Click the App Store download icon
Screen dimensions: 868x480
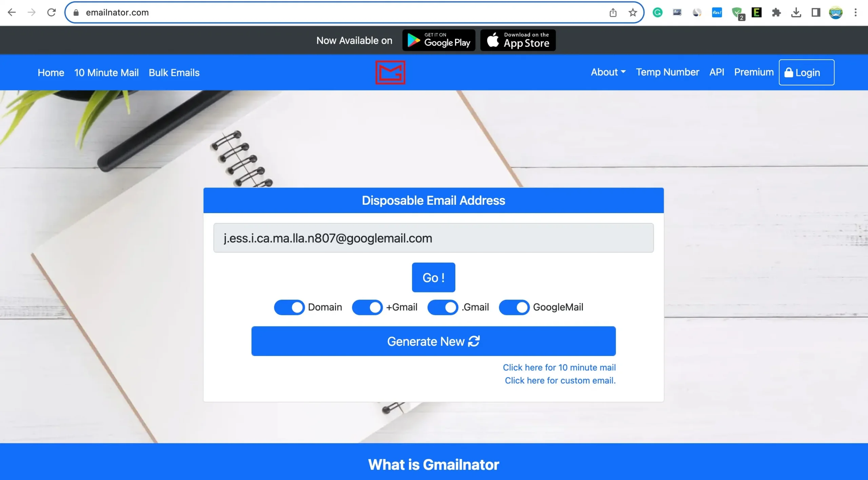coord(517,40)
